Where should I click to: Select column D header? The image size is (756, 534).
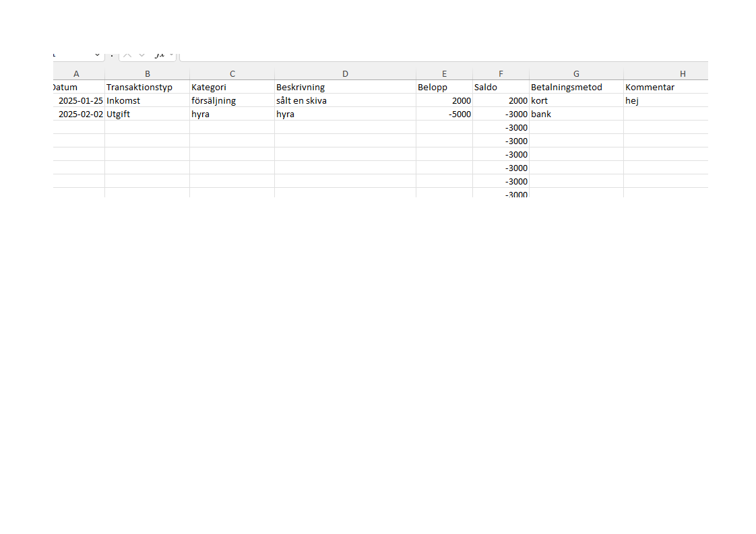click(345, 74)
